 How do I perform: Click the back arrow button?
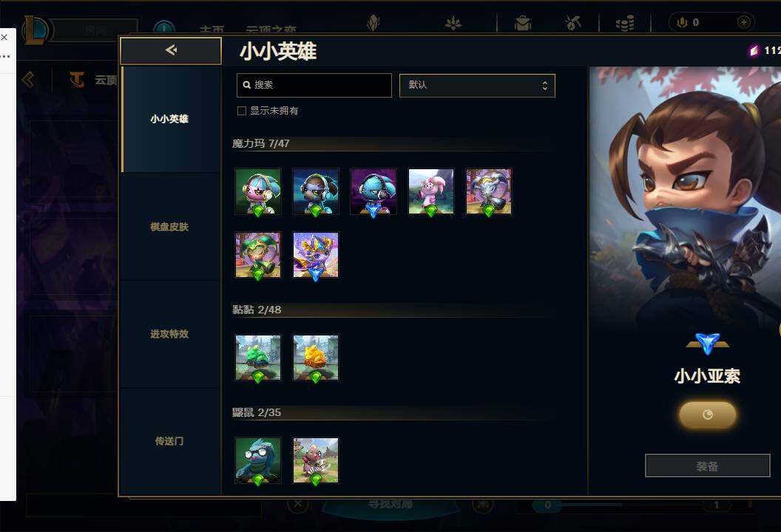(x=171, y=50)
